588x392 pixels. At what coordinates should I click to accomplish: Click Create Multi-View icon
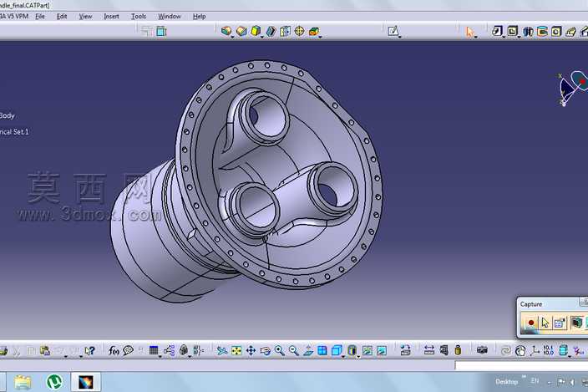(322, 351)
